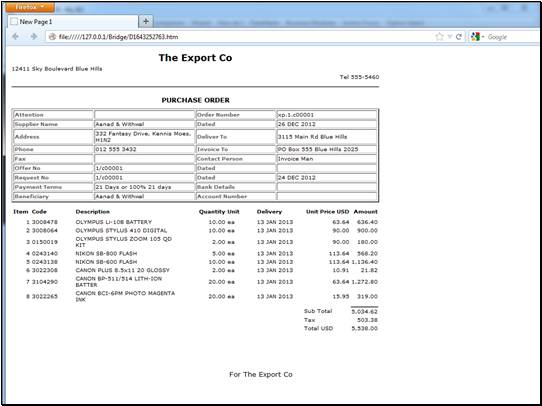Select the For The Export Co footer text

click(261, 375)
